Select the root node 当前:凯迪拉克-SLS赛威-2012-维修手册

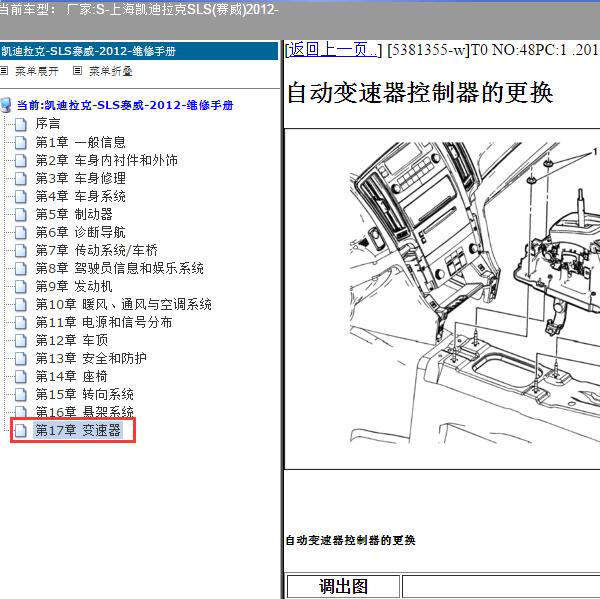(125, 105)
